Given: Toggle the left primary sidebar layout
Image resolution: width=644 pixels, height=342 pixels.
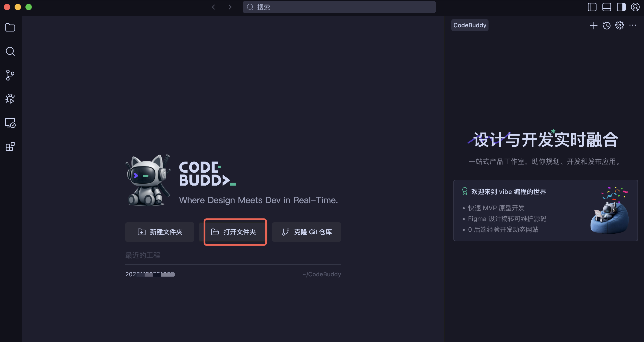Looking at the screenshot, I should pos(592,7).
